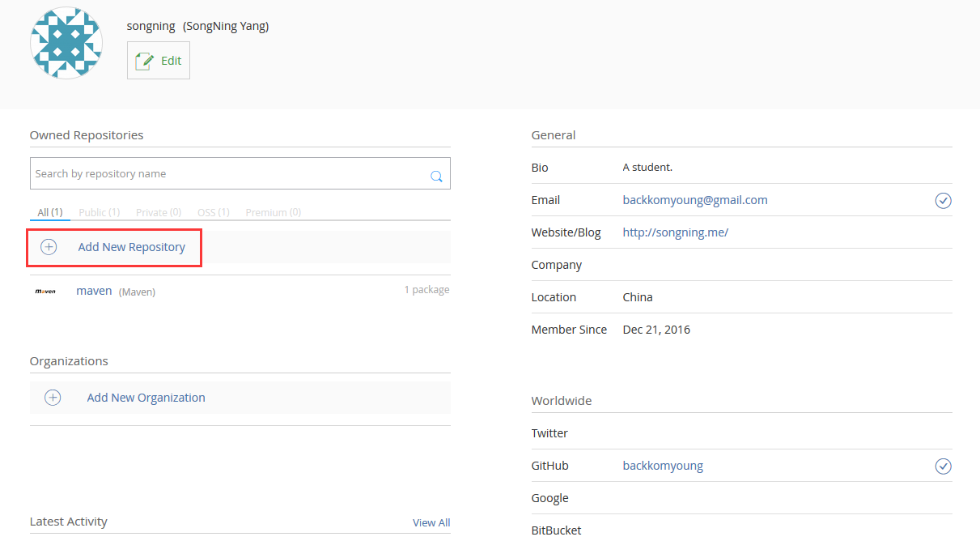Click the plus icon for new repository
The image size is (980, 558).
(49, 247)
